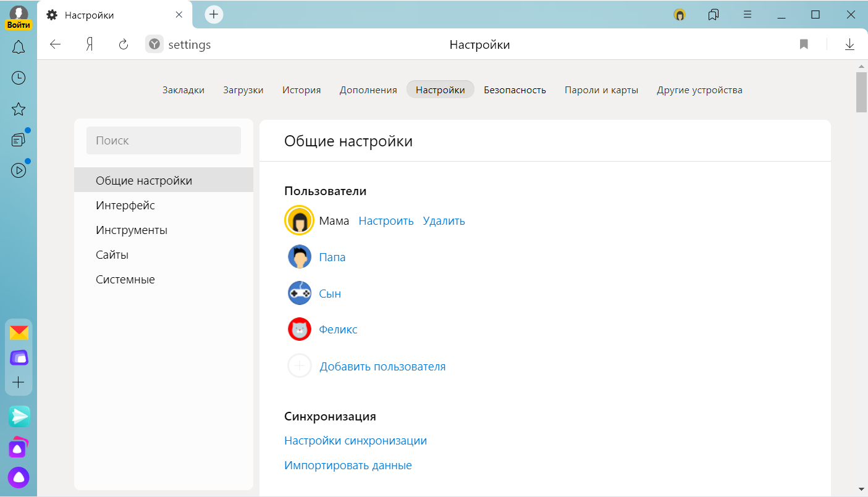Image resolution: width=868 pixels, height=497 pixels.
Task: Open tab collections icon in sidebar
Action: point(19,140)
